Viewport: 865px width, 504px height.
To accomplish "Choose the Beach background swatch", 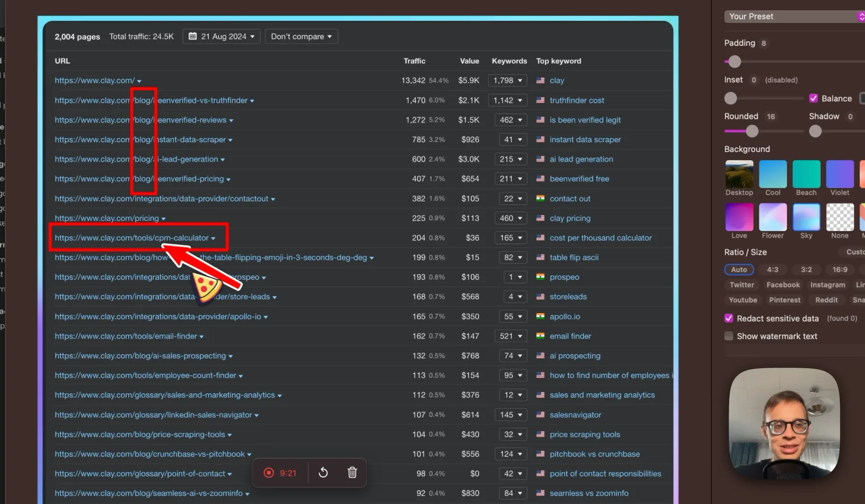I will (807, 174).
